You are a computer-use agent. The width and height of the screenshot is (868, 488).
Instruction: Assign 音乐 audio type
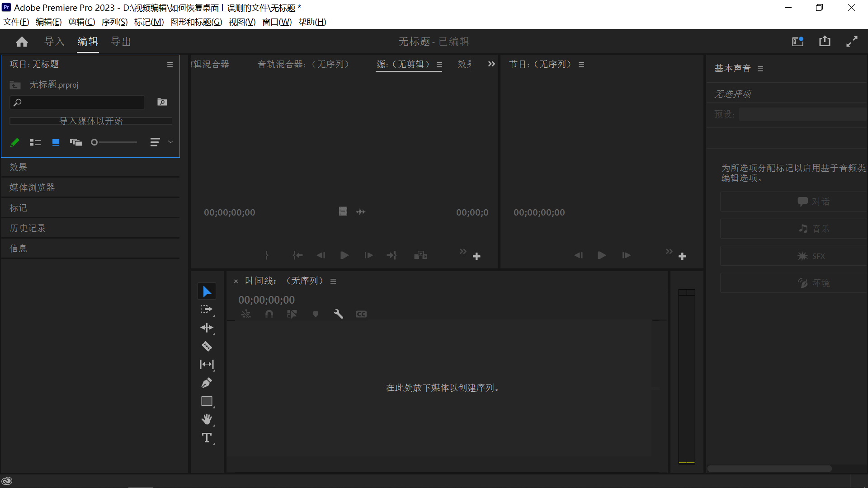tap(794, 229)
